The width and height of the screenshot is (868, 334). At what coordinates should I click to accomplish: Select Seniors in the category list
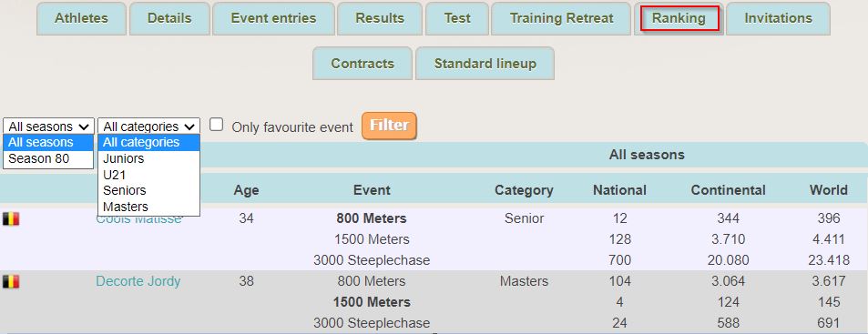pyautogui.click(x=148, y=191)
